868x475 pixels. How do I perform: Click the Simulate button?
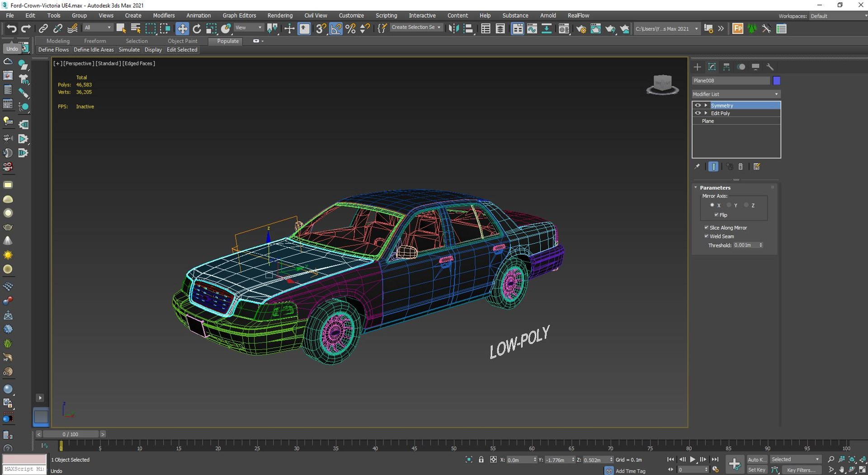[129, 50]
